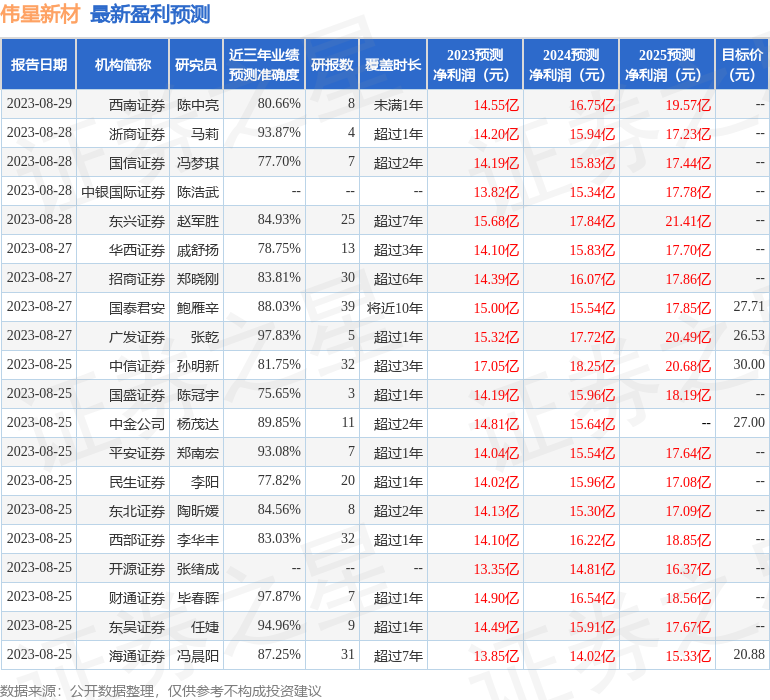770x700 pixels.
Task: Click target price value 27.00
Action: pos(749,422)
